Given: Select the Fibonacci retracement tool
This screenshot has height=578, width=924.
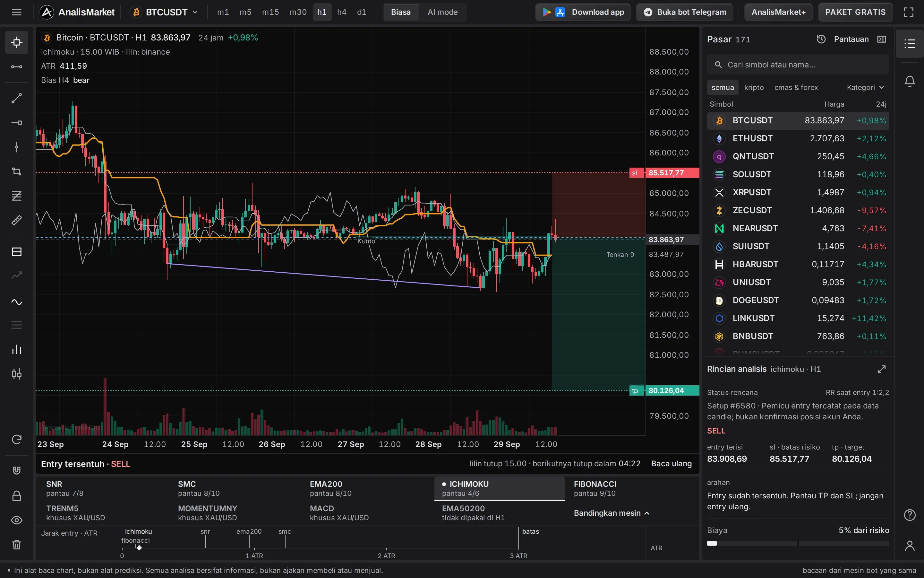Looking at the screenshot, I should pos(16,196).
